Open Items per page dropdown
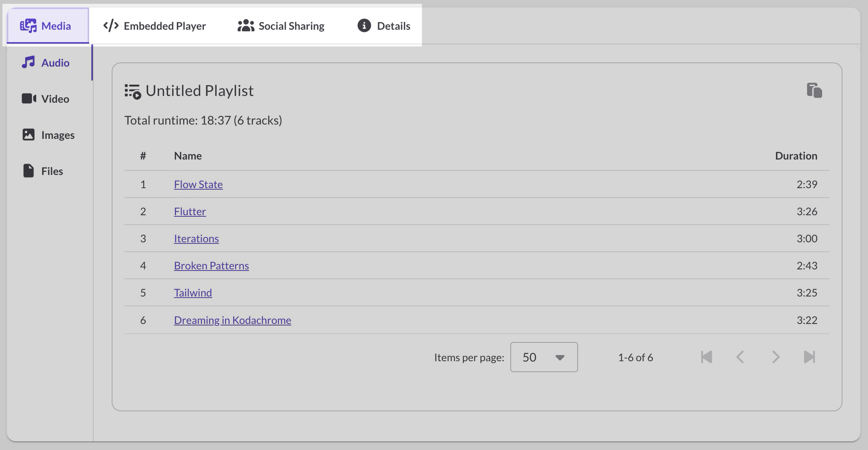The width and height of the screenshot is (868, 450). (543, 357)
